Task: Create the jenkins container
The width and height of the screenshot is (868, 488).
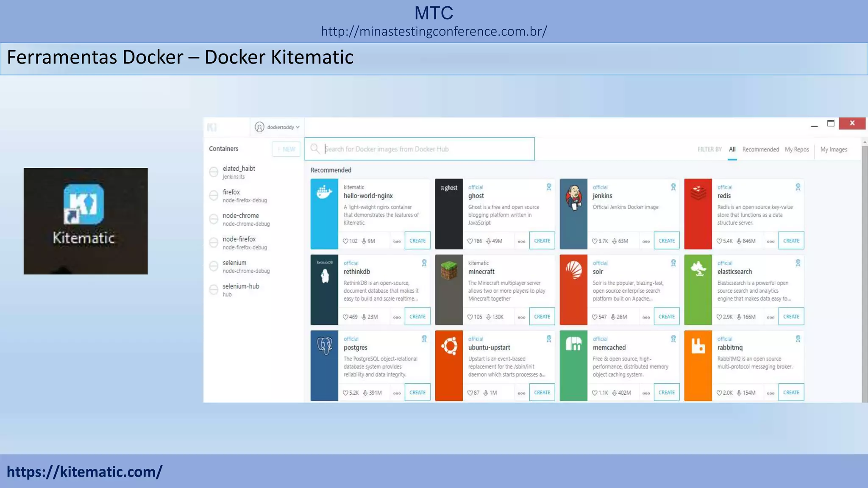Action: click(x=667, y=241)
